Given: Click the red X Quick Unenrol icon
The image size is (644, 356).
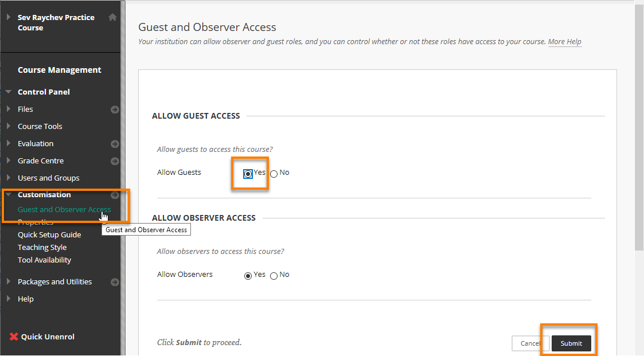Looking at the screenshot, I should click(x=14, y=337).
